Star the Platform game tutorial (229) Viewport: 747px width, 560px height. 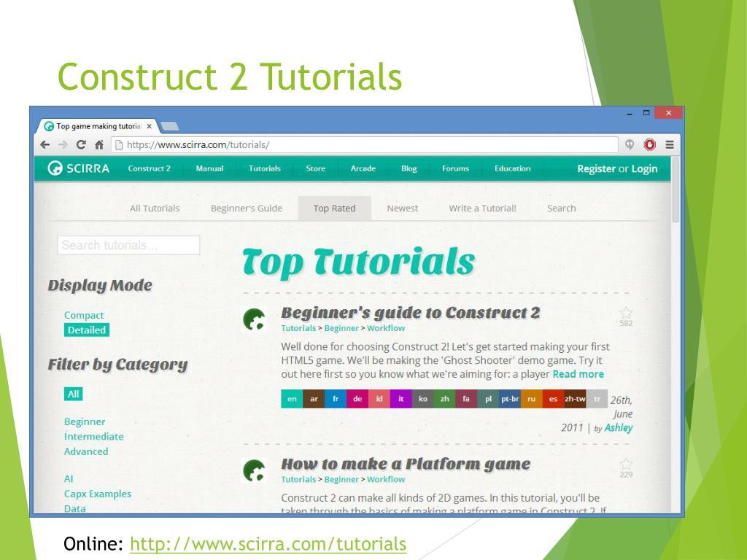[x=626, y=464]
